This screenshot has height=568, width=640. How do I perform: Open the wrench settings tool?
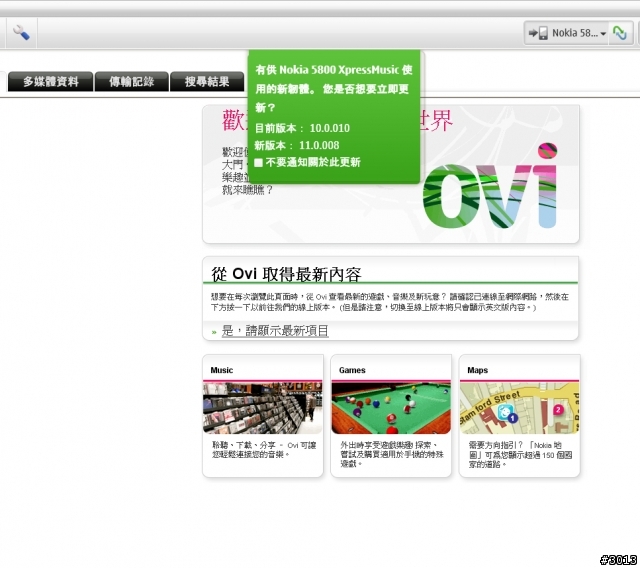click(21, 33)
